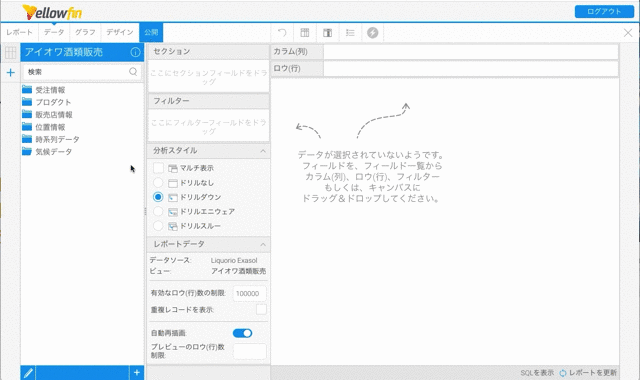Click the レポートを更新 refresh icon
Screen dimensions: 640x380
(563, 373)
